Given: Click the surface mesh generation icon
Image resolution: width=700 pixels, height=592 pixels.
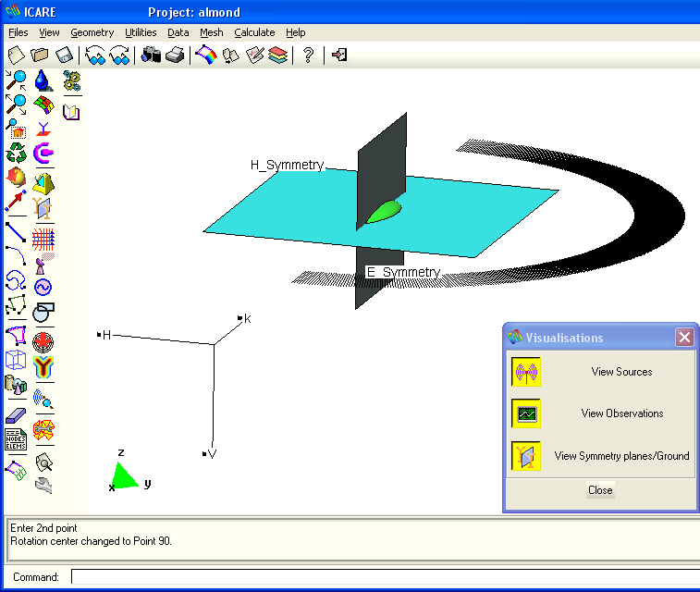Looking at the screenshot, I should point(16,471).
